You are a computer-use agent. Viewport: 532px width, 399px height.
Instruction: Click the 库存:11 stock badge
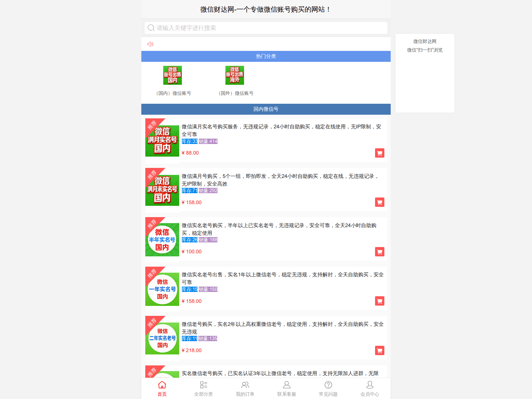point(190,338)
